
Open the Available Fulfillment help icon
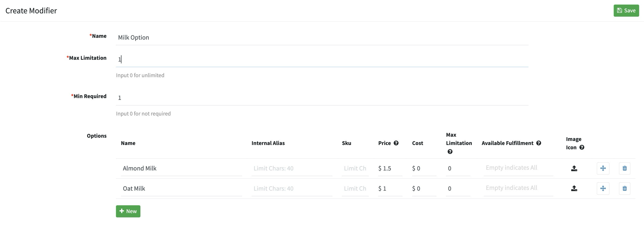tap(539, 143)
